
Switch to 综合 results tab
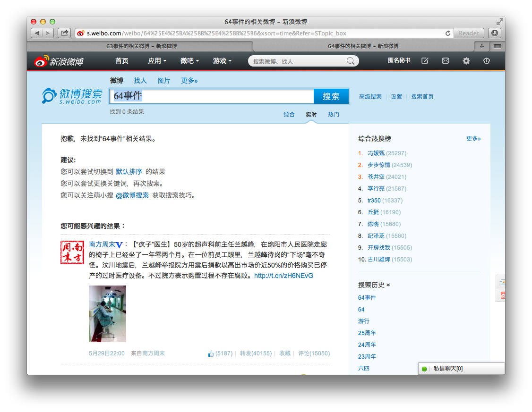pos(289,115)
